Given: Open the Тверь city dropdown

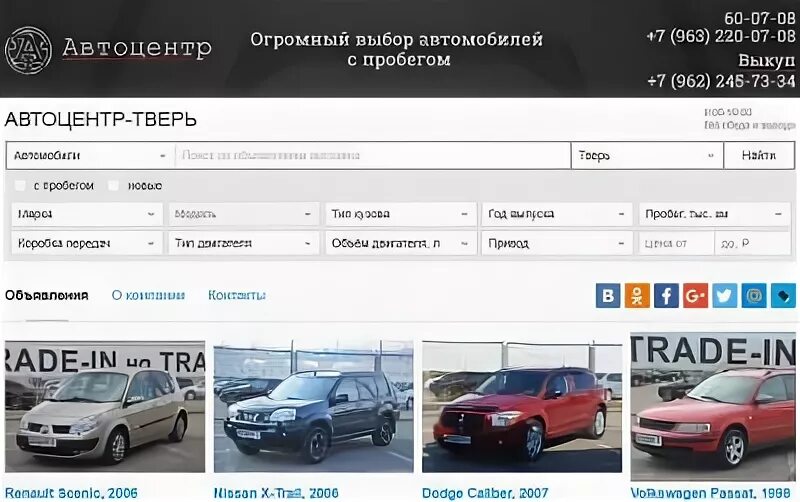Looking at the screenshot, I should 647,156.
